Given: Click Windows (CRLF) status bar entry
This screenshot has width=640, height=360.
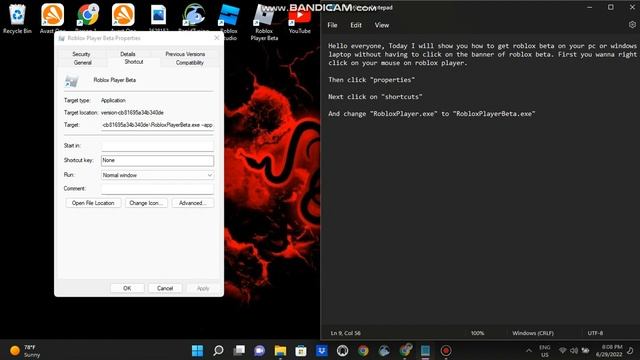Looking at the screenshot, I should coord(533,333).
